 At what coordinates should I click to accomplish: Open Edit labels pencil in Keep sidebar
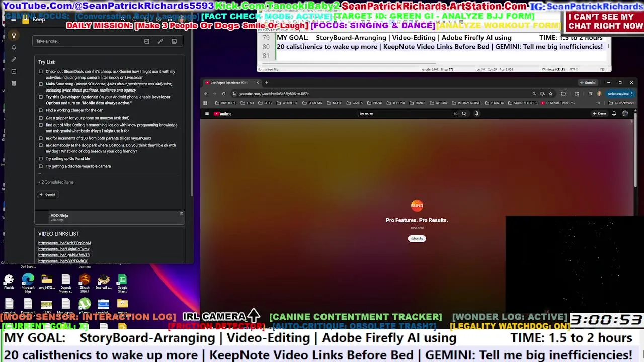pyautogui.click(x=14, y=59)
